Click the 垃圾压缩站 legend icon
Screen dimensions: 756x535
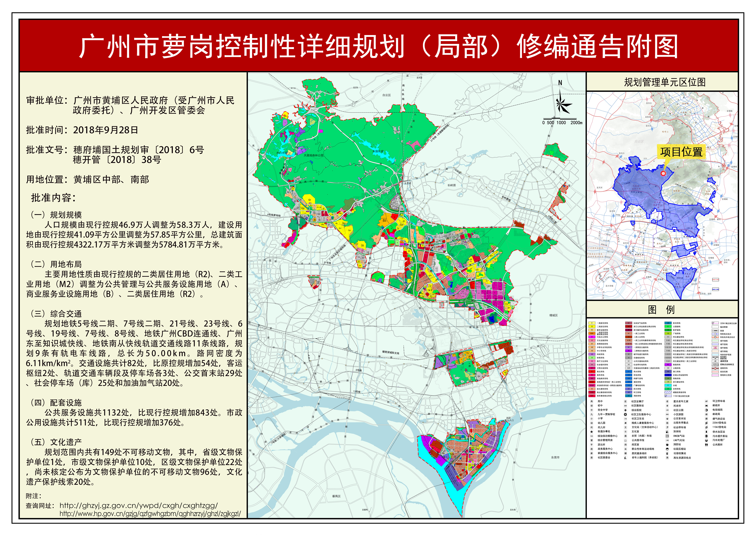pyautogui.click(x=667, y=449)
